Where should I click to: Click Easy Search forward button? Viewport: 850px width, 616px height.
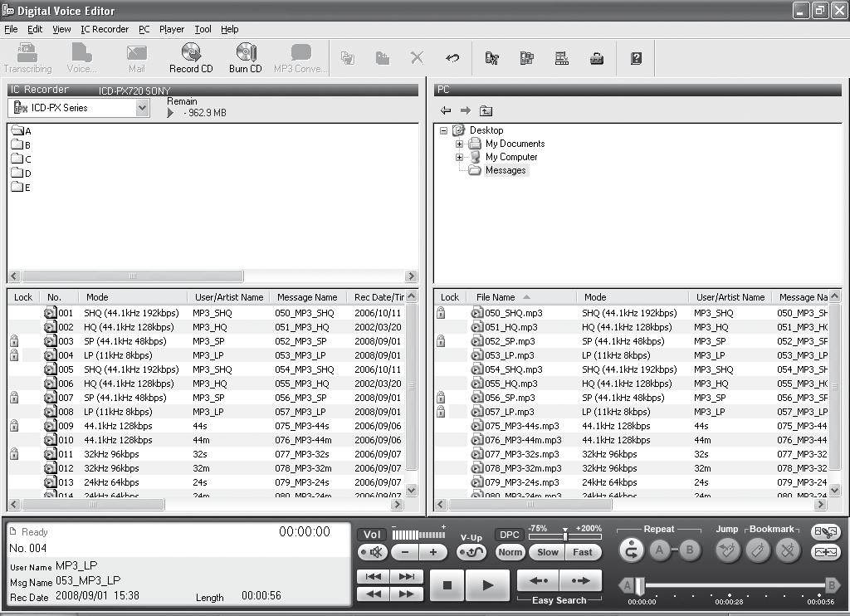point(580,581)
